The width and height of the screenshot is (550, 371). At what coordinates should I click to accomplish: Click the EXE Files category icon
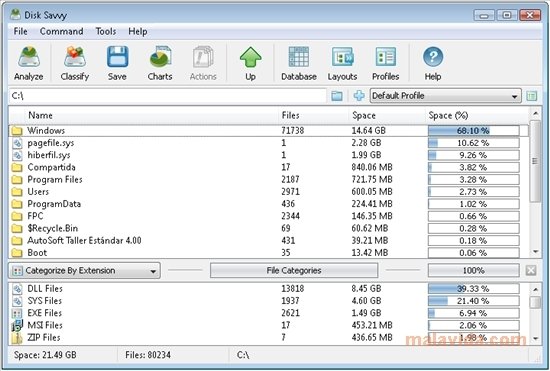[17, 313]
